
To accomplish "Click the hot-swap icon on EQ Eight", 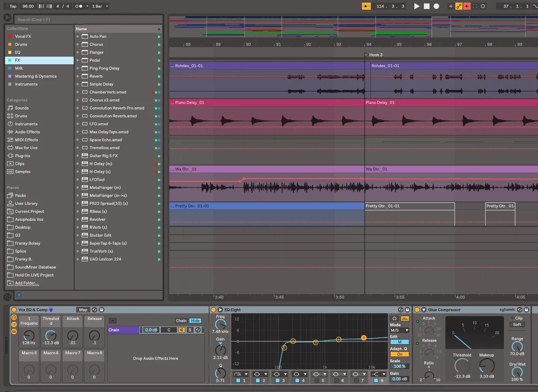I will (401, 309).
